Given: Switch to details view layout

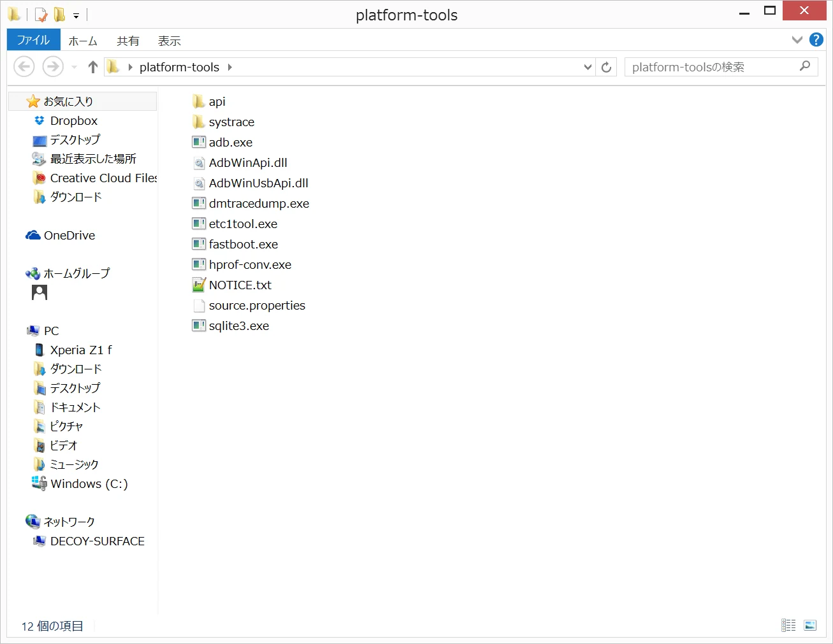Looking at the screenshot, I should click(x=788, y=626).
